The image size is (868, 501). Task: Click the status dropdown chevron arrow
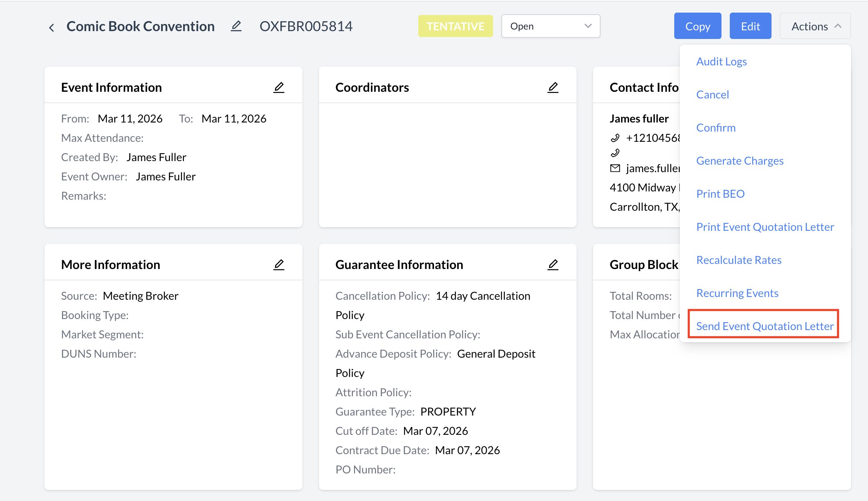pyautogui.click(x=588, y=26)
